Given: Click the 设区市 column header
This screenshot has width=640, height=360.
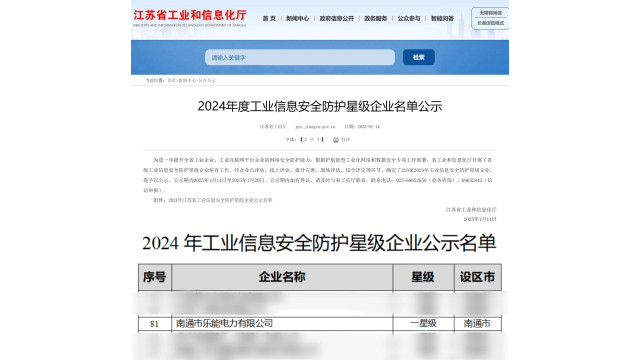Looking at the screenshot, I should pyautogui.click(x=478, y=277).
